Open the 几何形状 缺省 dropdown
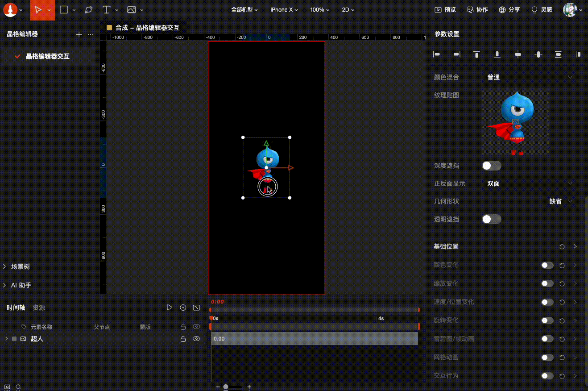588x391 pixels. (x=561, y=201)
